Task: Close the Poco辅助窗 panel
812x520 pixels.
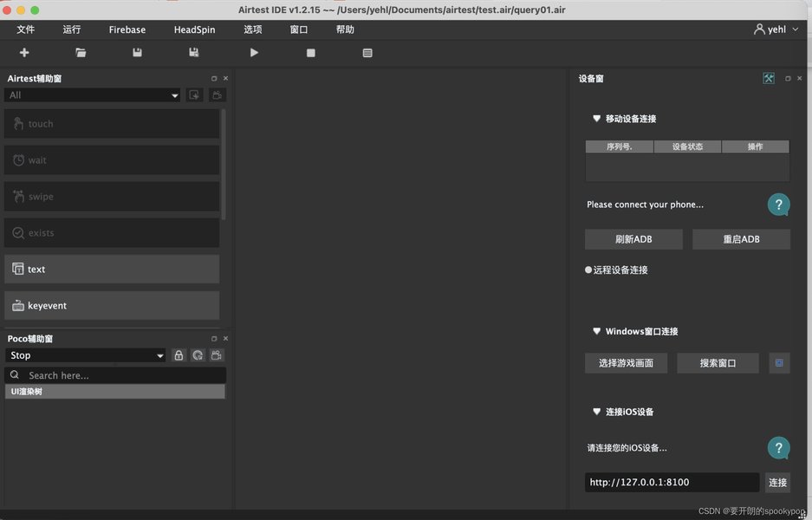Action: pos(226,338)
